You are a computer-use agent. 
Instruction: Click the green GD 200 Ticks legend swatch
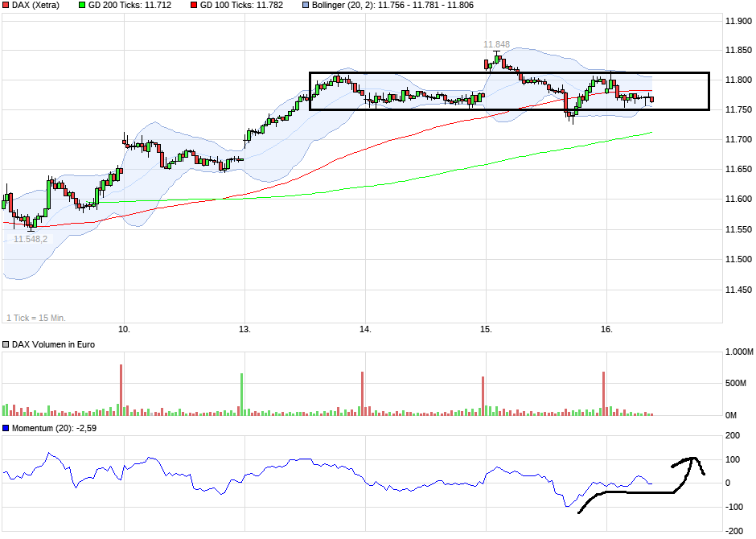(82, 6)
